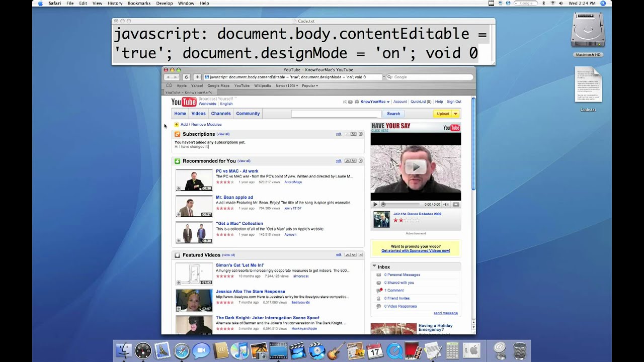
Task: Expand the video ad player menu
Action: point(456,205)
